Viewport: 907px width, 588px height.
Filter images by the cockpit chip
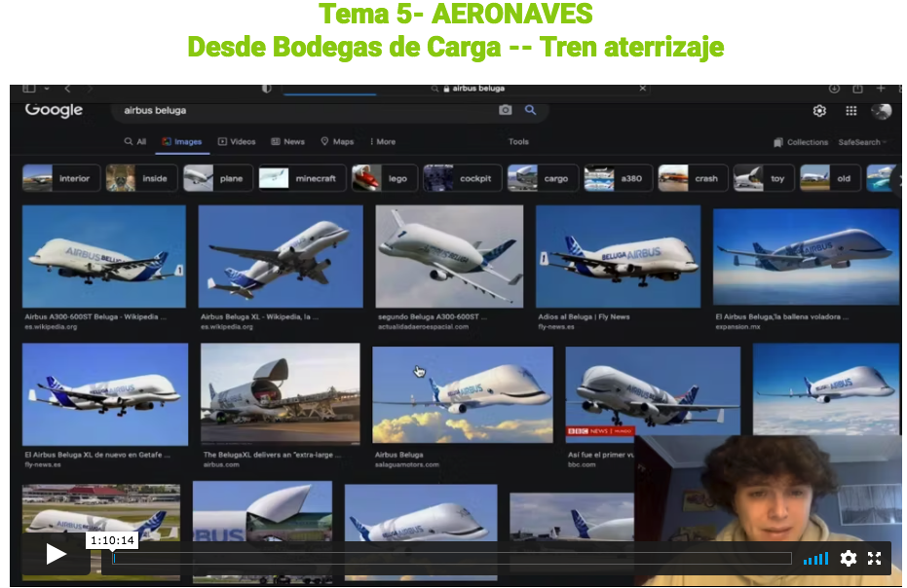pos(462,178)
